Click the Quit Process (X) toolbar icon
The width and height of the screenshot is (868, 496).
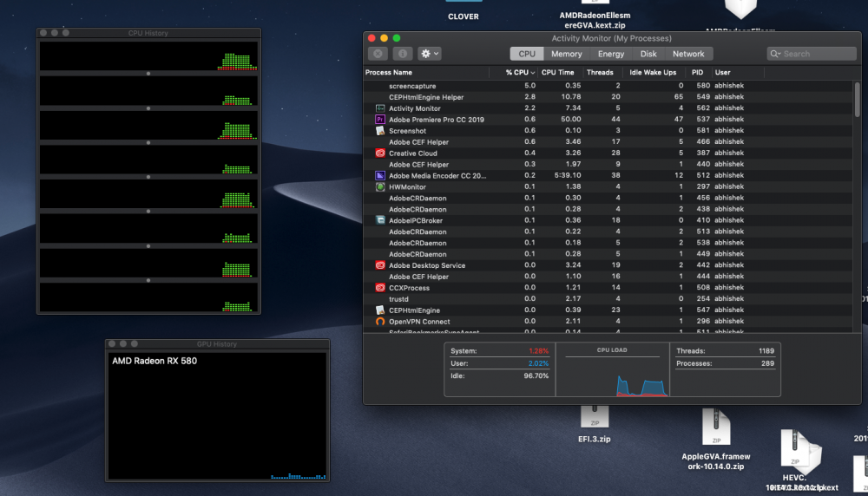pos(378,54)
